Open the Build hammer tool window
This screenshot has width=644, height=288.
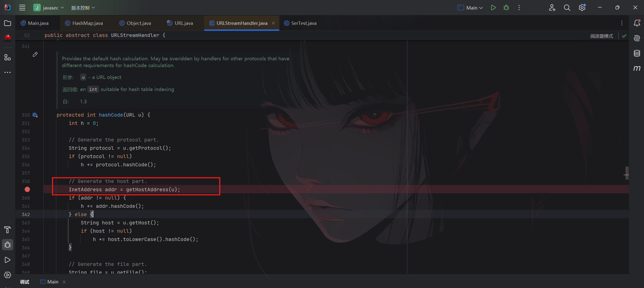click(x=8, y=229)
